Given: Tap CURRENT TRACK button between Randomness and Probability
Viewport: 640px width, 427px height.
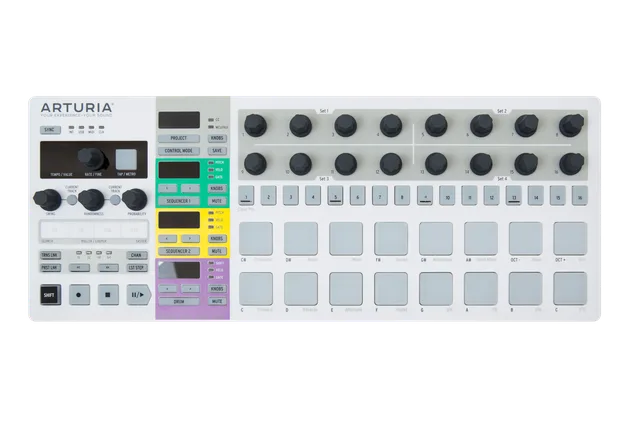Looking at the screenshot, I should [x=115, y=200].
